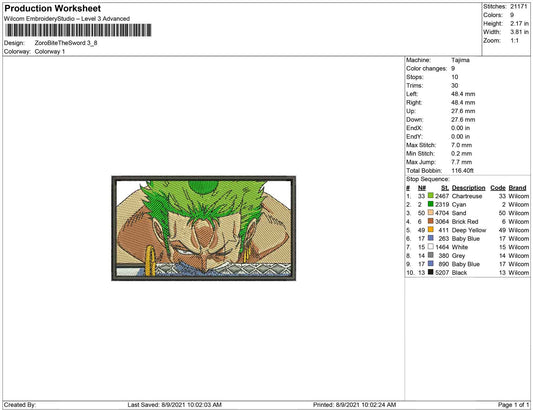Click the Page 1 of 1 footer text
This screenshot has height=410, width=533.
513,405
